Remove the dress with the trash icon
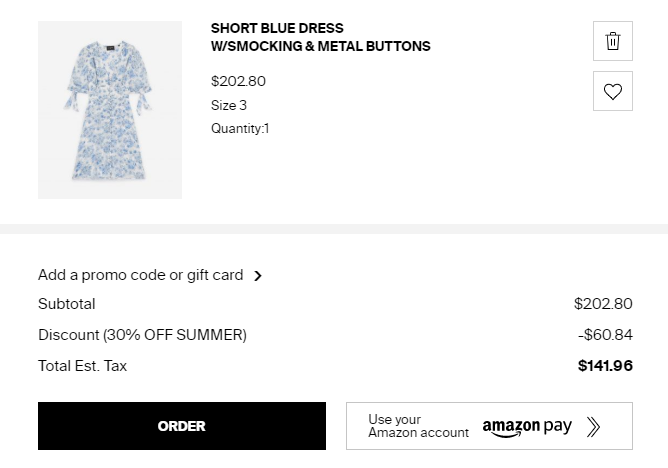 (x=613, y=41)
